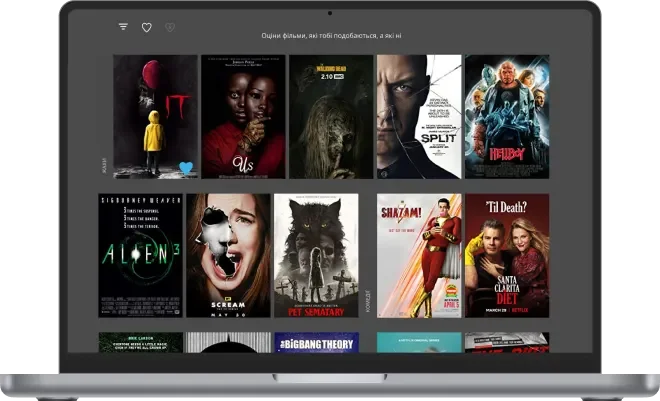660x401 pixels.
Task: Select the black striped poster in bottom row
Action: tap(228, 342)
